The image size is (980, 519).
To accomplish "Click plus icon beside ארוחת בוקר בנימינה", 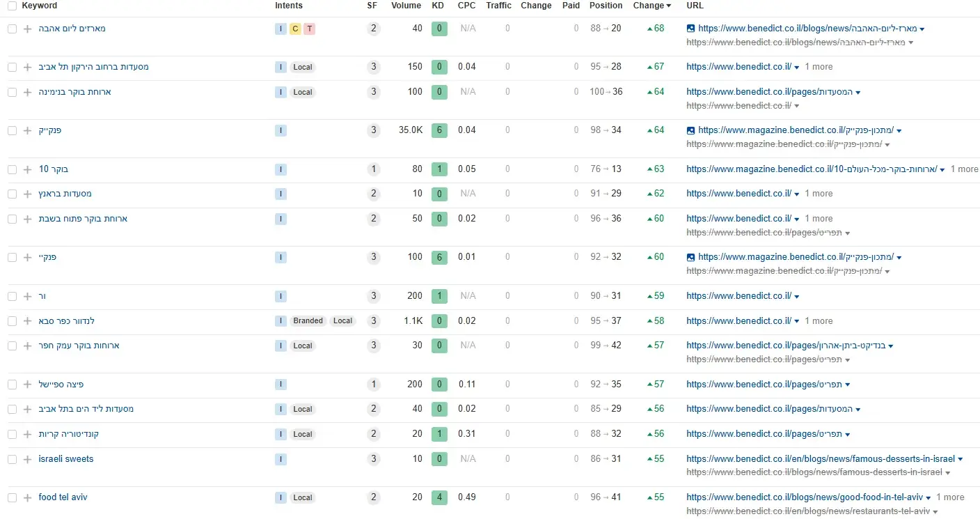I will coord(27,92).
